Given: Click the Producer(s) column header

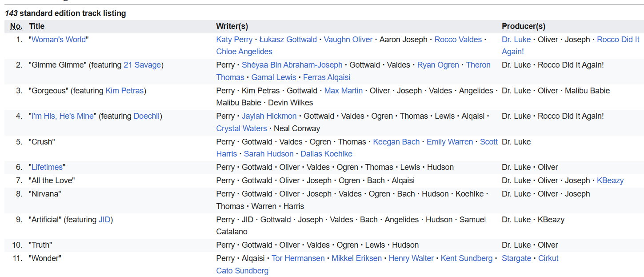Looking at the screenshot, I should 524,26.
